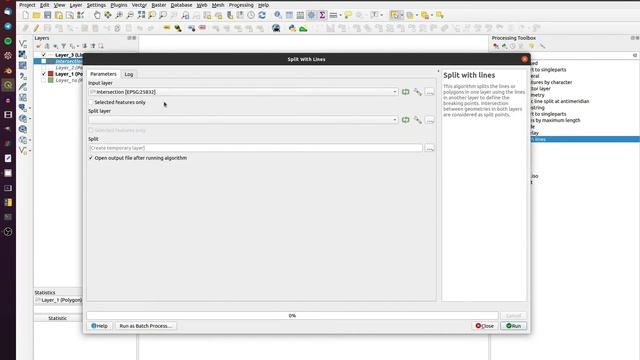Open browse button for Split layer

coord(429,120)
